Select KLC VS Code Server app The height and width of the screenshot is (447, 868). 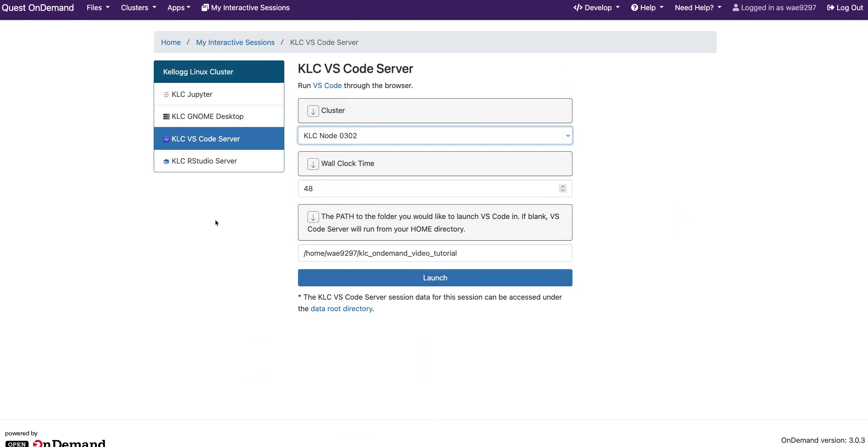click(x=219, y=139)
